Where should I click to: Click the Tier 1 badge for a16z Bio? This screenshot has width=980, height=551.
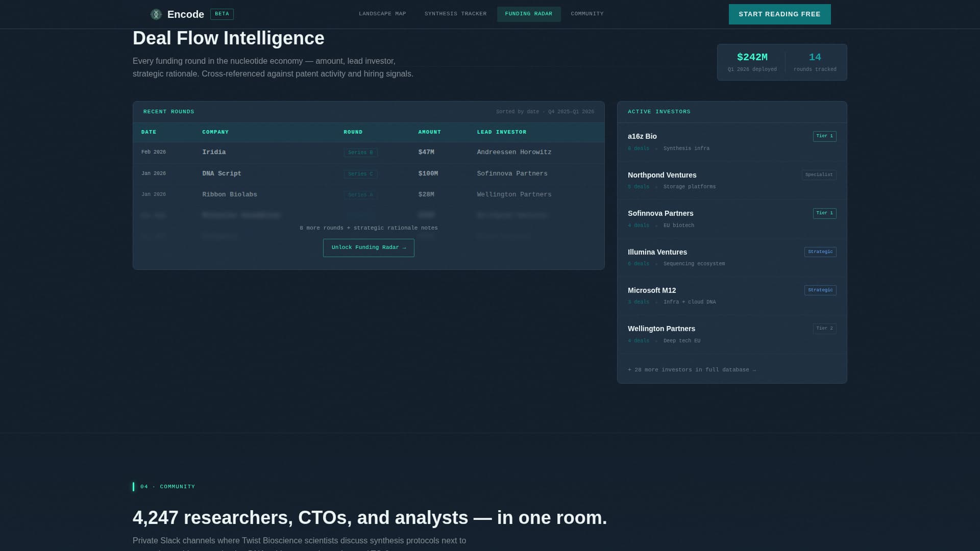[824, 136]
